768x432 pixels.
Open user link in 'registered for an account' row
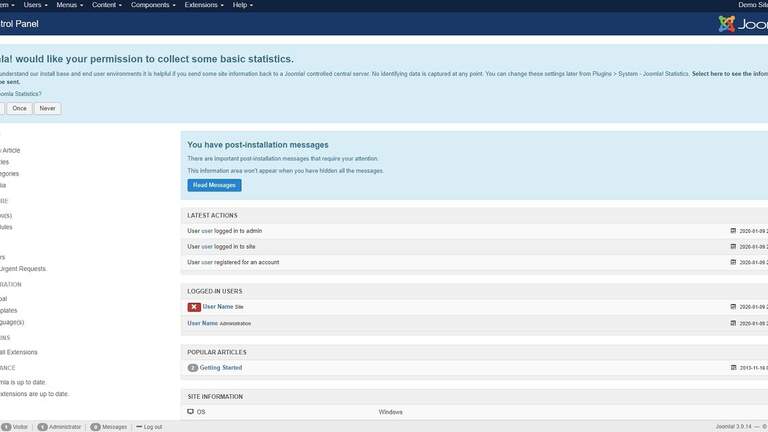(x=207, y=262)
